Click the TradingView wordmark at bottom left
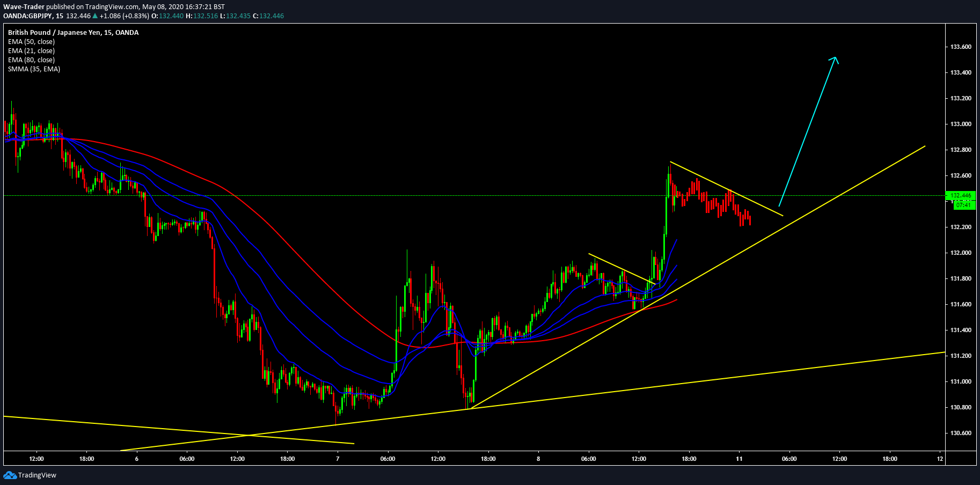Viewport: 980px width, 485px height. 37,475
